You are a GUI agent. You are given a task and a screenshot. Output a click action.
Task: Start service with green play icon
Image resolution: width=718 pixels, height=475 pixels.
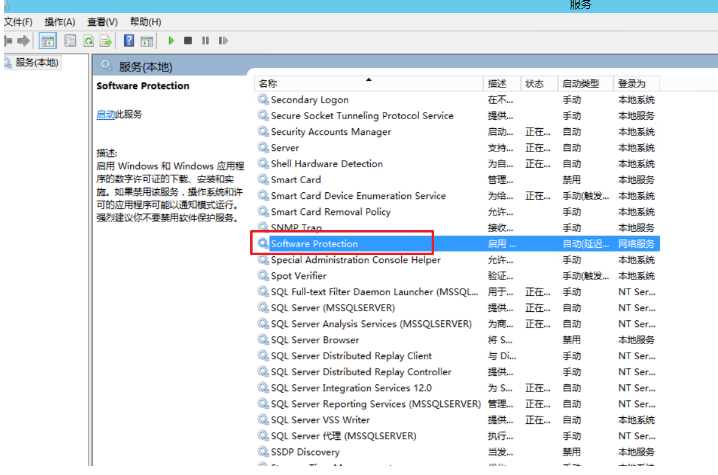171,41
